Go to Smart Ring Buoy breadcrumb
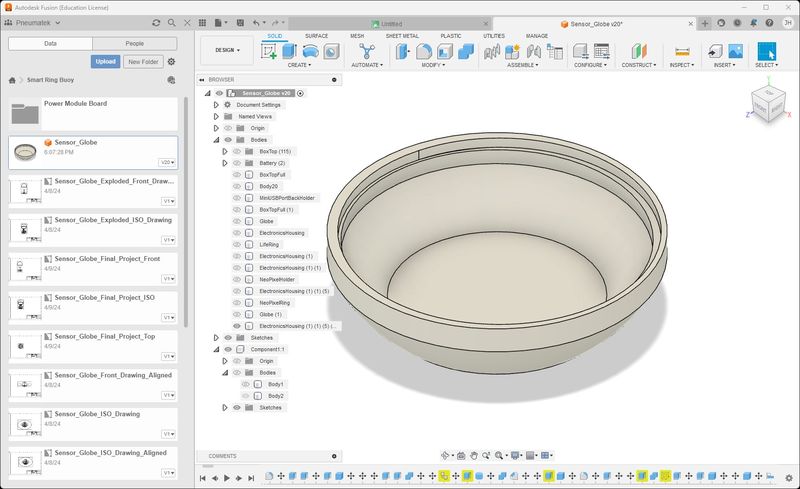This screenshot has height=489, width=800. 51,80
